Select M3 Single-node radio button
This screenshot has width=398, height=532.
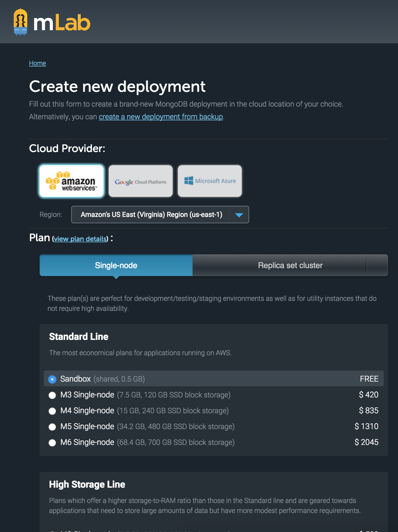[52, 395]
